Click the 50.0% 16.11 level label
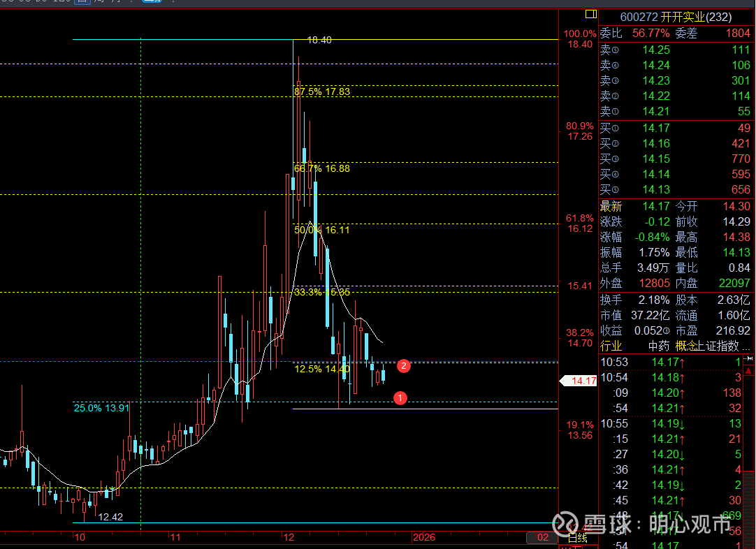 coord(322,230)
